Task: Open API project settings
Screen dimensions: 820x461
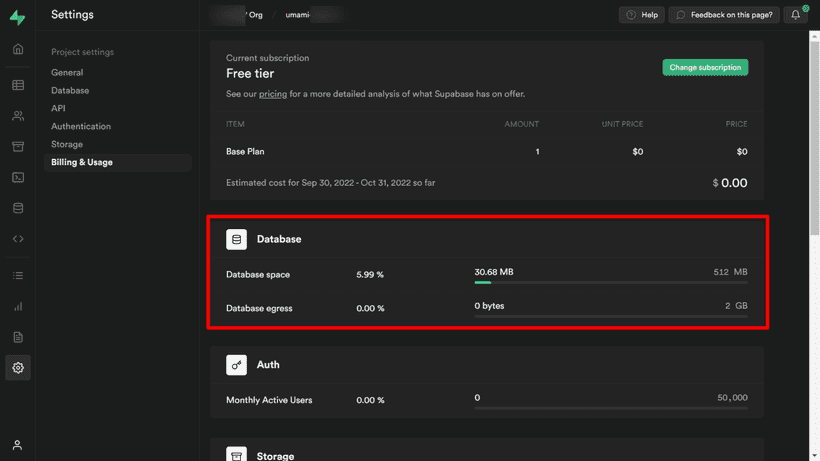Action: point(58,108)
